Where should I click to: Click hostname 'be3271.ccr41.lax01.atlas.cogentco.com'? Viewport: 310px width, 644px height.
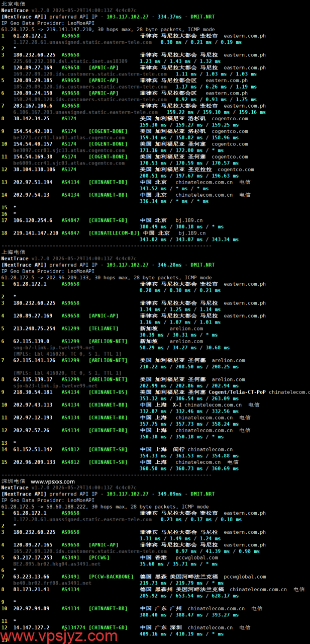69,137
